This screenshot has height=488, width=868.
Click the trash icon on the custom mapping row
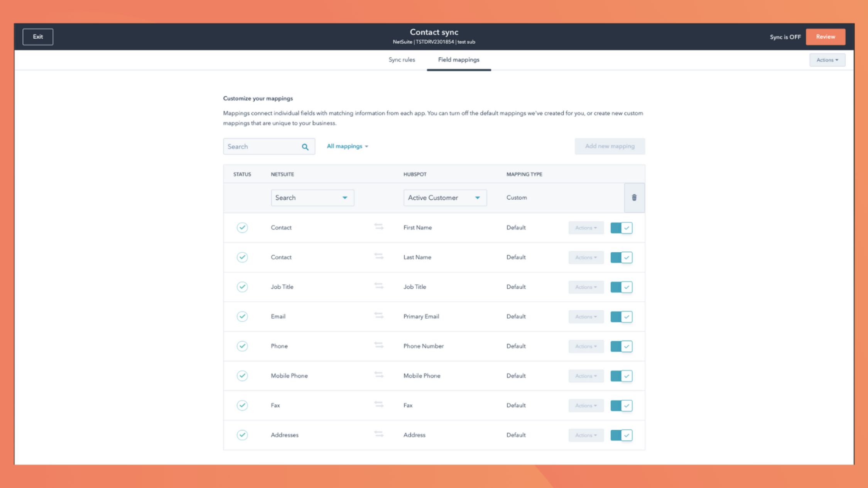click(x=634, y=198)
